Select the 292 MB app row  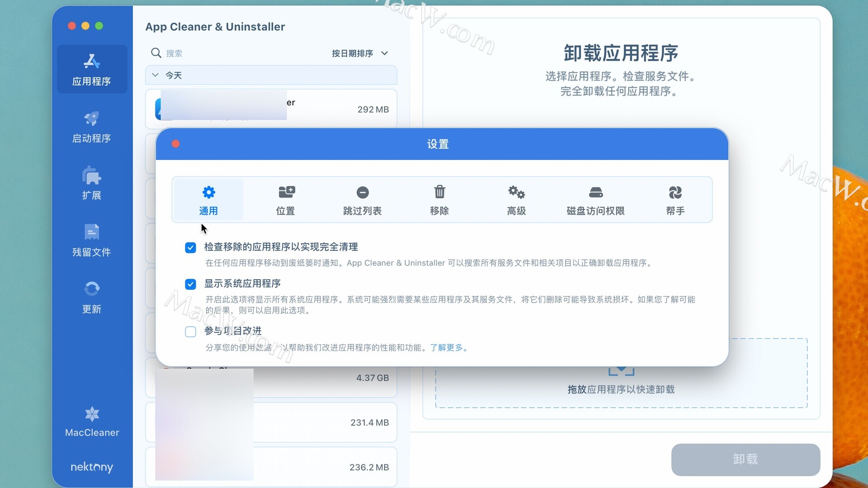pyautogui.click(x=271, y=109)
